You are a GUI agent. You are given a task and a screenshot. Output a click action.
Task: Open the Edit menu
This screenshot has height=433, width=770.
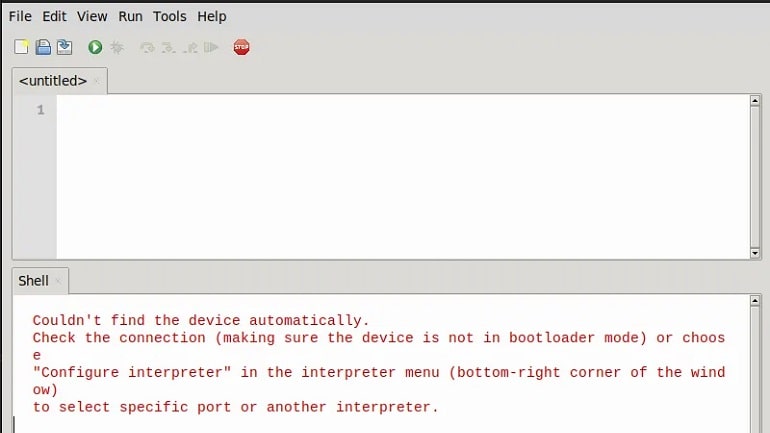click(x=54, y=16)
